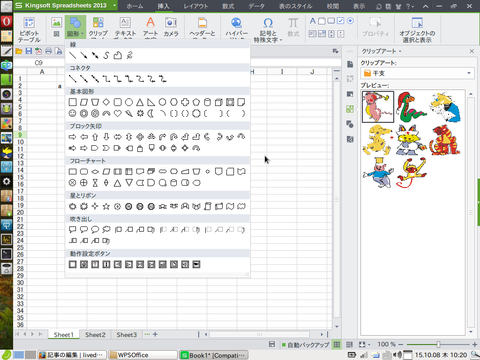Open header and footer settings
The width and height of the screenshot is (480, 360).
click(x=202, y=27)
